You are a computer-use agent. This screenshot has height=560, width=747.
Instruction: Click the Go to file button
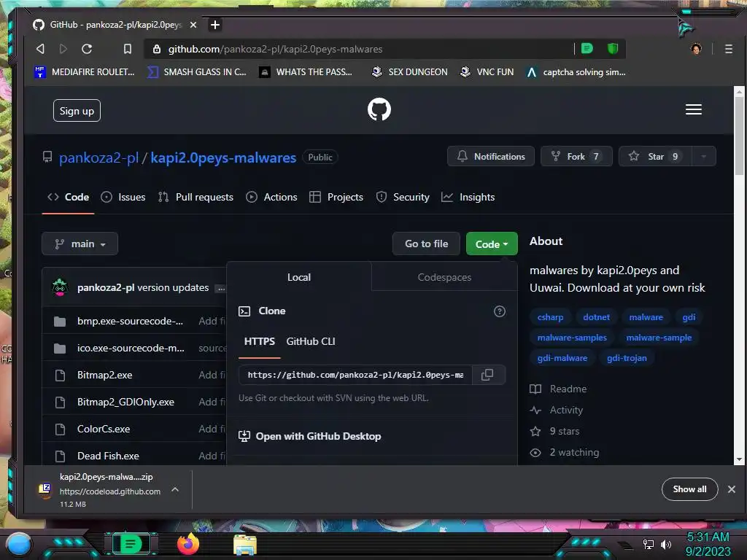[x=426, y=244]
